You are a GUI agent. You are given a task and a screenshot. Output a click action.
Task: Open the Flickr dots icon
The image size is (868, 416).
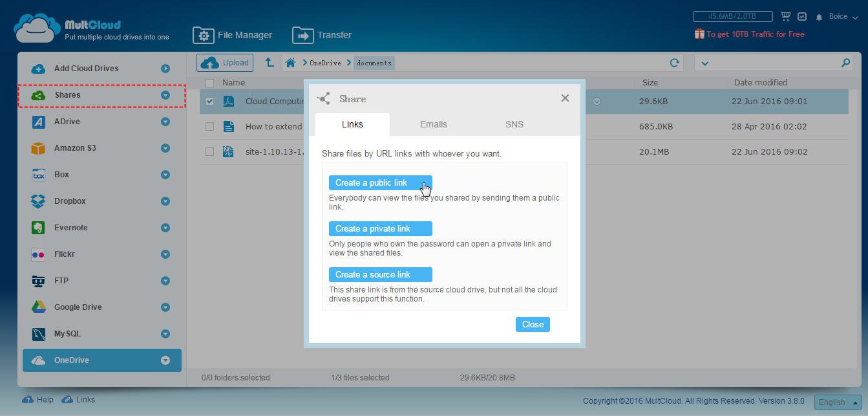click(38, 254)
